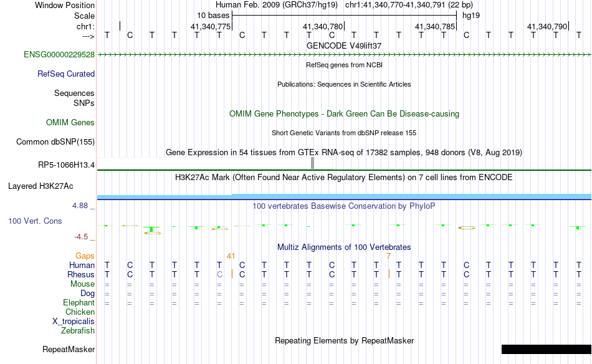The height and width of the screenshot is (364, 592).
Task: Click the Common dbSNP(155) track label
Action: [x=55, y=142]
